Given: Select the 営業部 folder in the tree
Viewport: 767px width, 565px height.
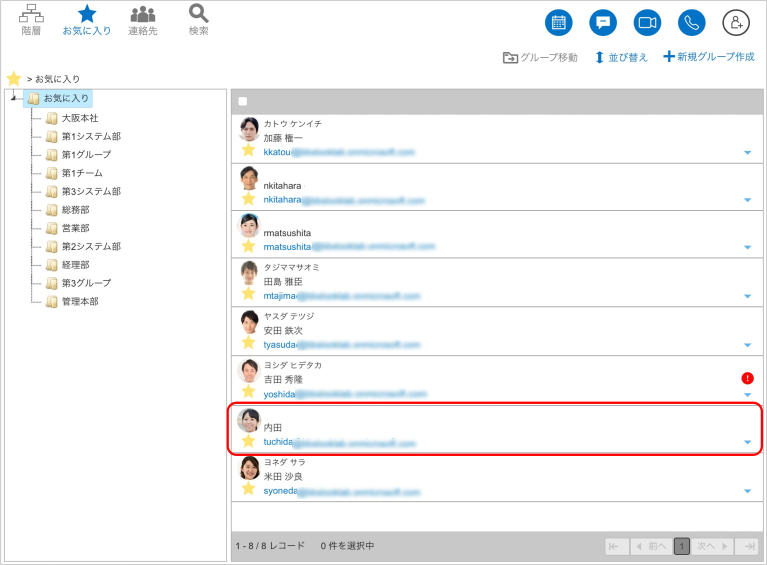Looking at the screenshot, I should [68, 228].
